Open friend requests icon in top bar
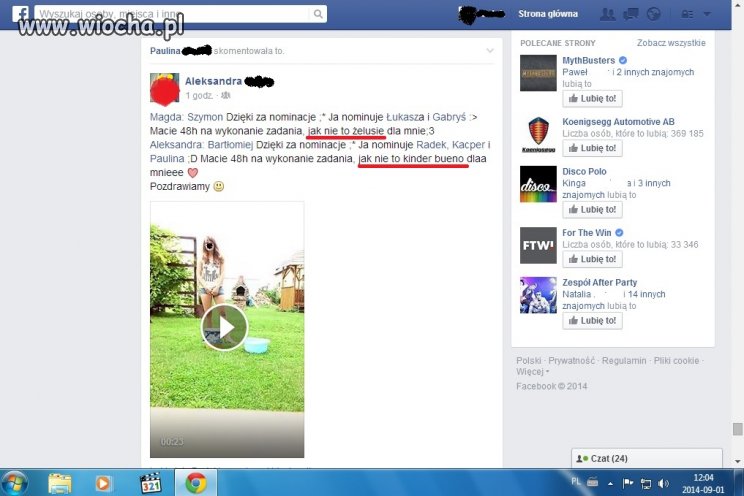This screenshot has height=496, width=744. 607,14
